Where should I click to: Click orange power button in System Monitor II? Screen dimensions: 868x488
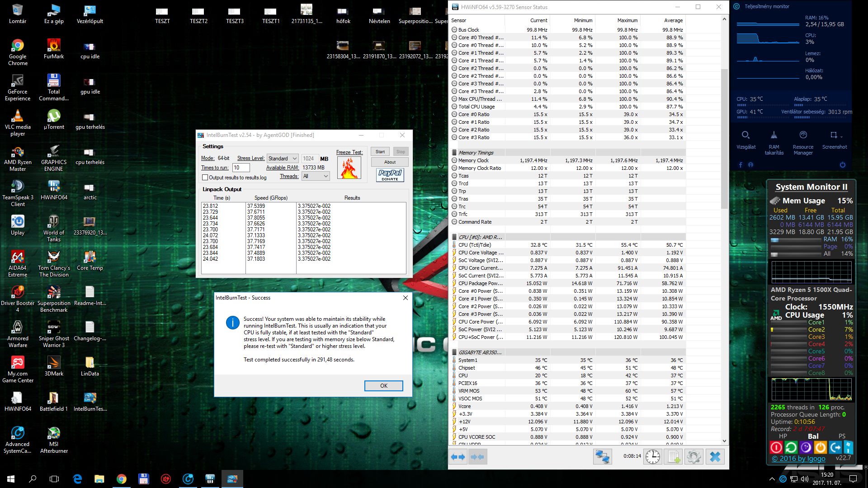click(x=820, y=447)
